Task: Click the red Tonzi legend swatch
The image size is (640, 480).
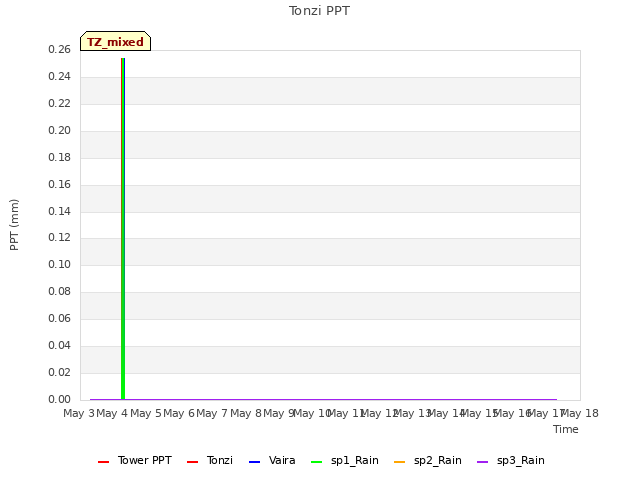Action: click(x=192, y=462)
